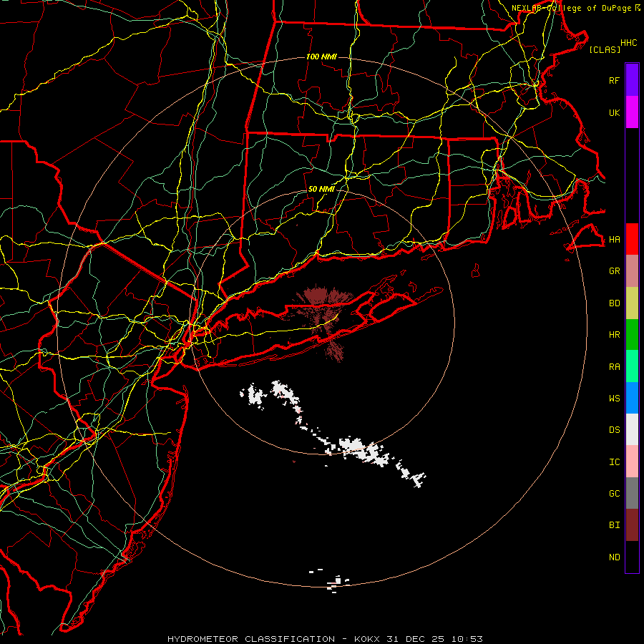Click the 31 DEC 25 date text
644x644 pixels.
pos(416,639)
